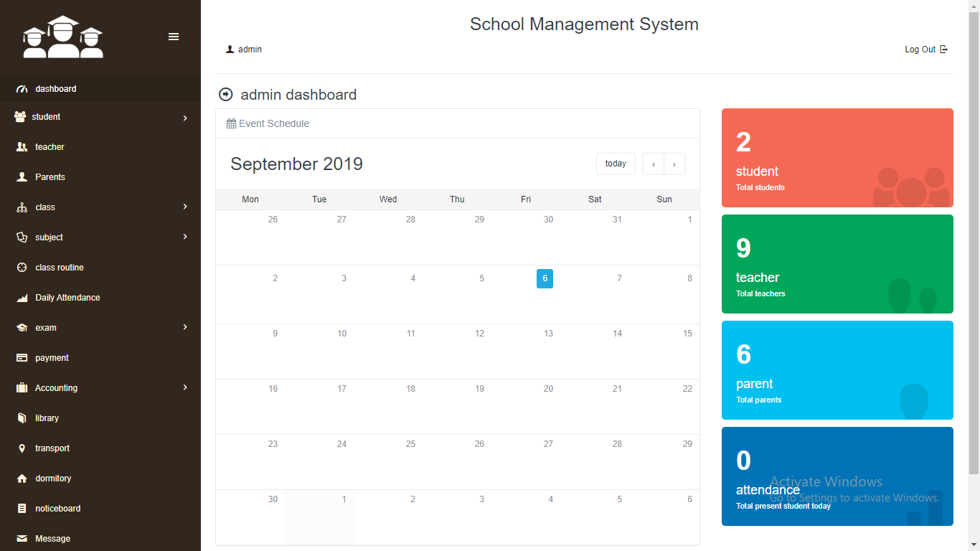Viewport: 980px width, 551px height.
Task: Click the Message envelope icon
Action: coord(22,539)
